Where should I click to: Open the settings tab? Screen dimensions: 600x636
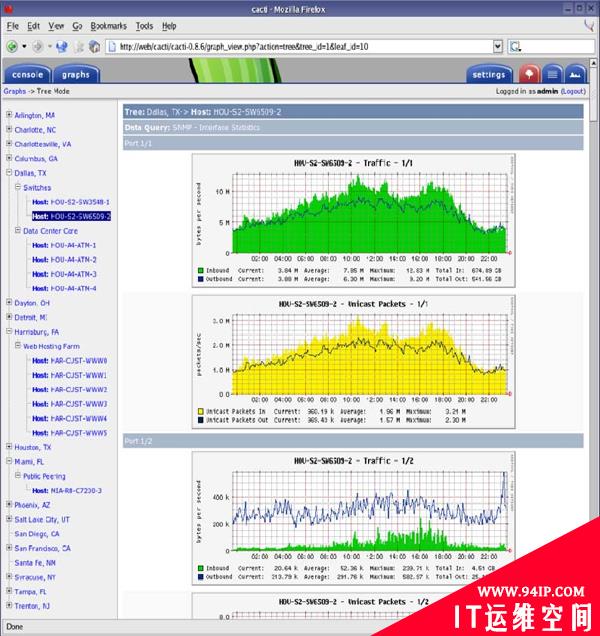point(489,75)
